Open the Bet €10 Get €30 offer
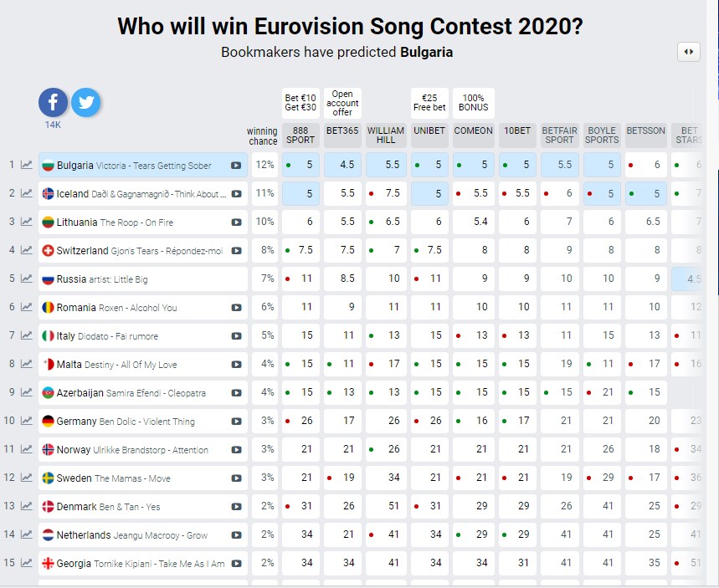Screen dimensions: 719x588 tap(300, 103)
